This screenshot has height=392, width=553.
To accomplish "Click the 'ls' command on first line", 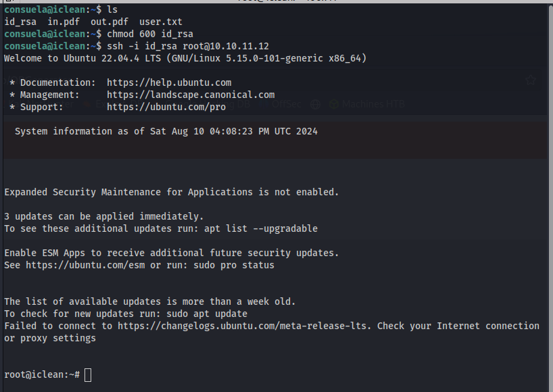I will 112,9.
